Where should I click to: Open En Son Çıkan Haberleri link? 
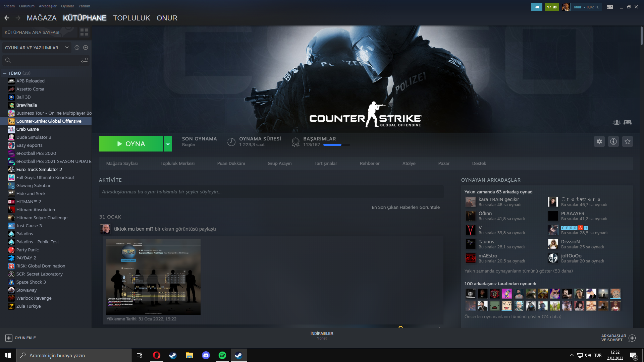(x=406, y=207)
